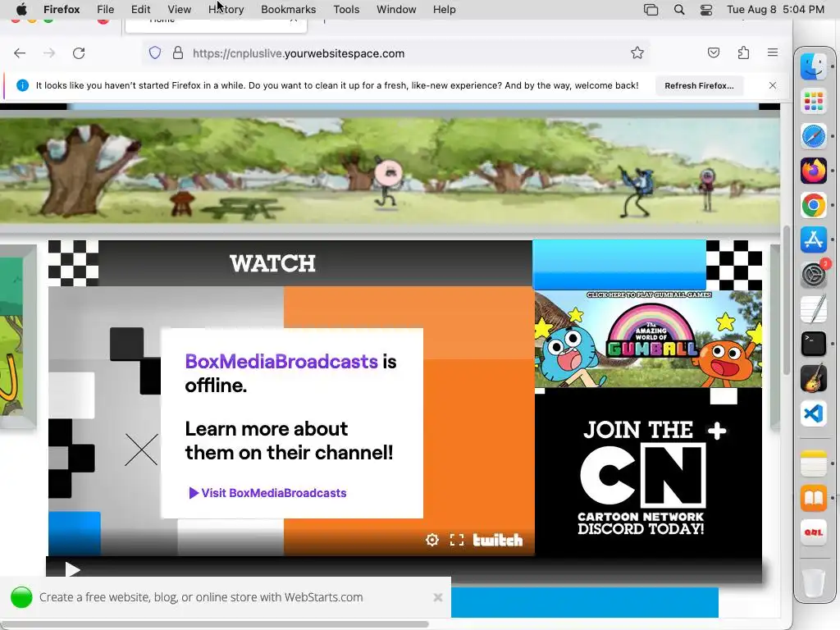
Task: Open Visual Studio Code from the Dock
Action: tap(813, 413)
